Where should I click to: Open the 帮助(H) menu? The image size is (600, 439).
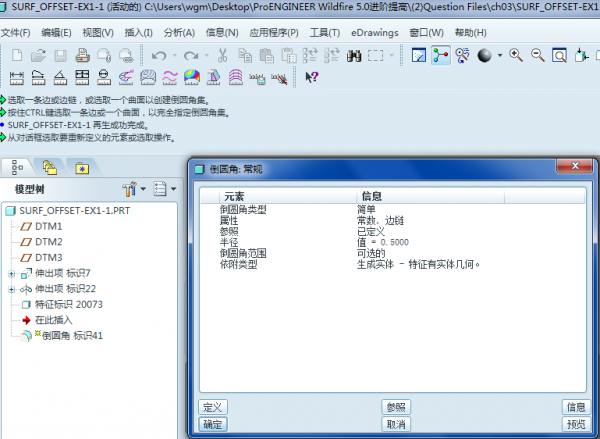[x=471, y=33]
